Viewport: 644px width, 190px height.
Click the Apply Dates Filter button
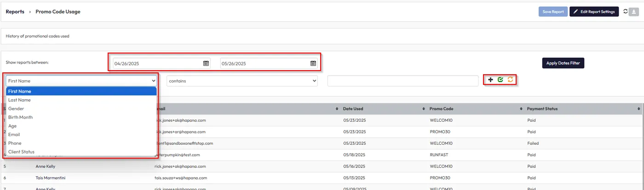click(x=563, y=63)
